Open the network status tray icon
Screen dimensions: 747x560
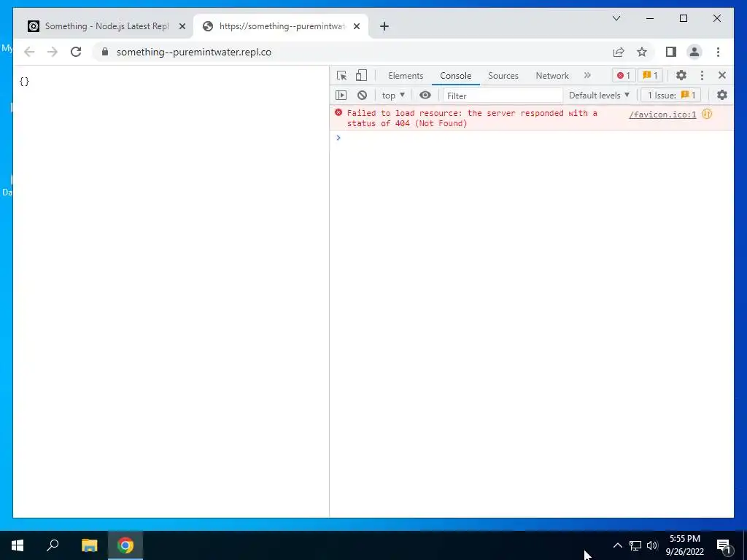[635, 545]
